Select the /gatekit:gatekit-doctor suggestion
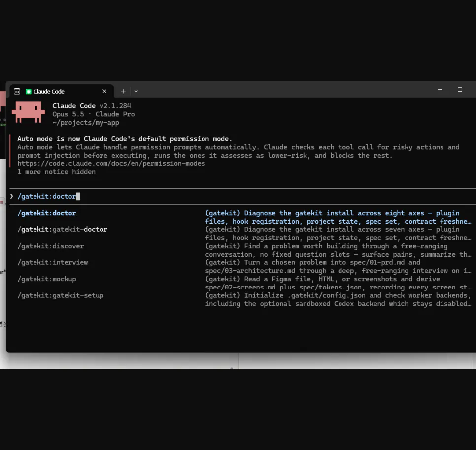Viewport: 476px width, 450px height. pyautogui.click(x=63, y=229)
